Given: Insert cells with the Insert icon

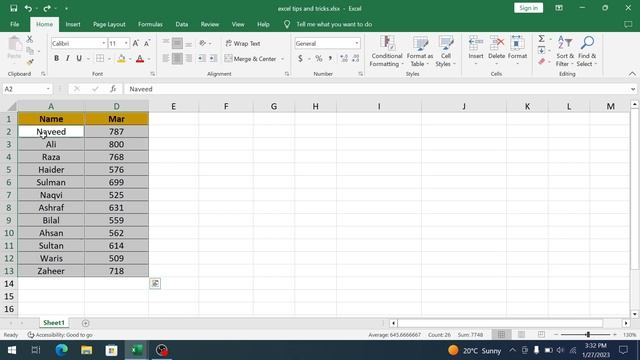Looking at the screenshot, I should (476, 43).
